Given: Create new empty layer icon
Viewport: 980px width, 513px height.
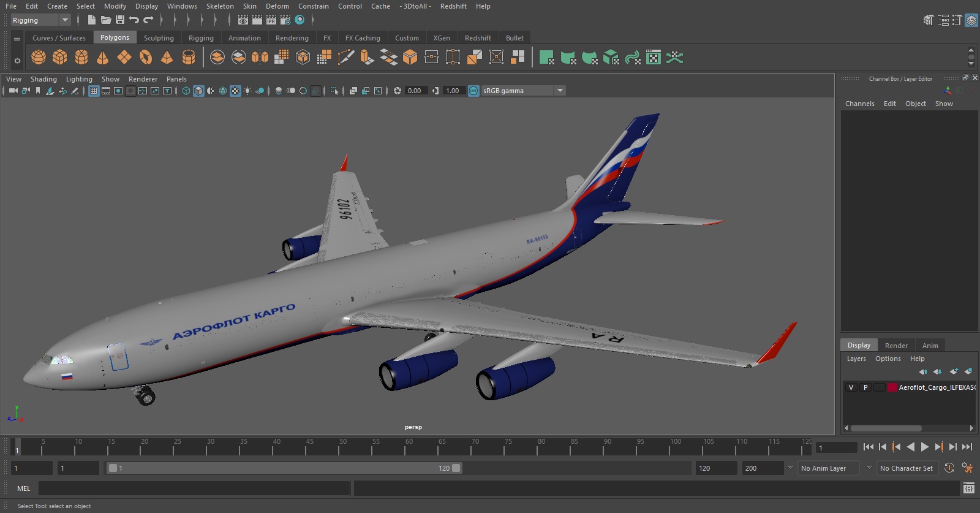Looking at the screenshot, I should click(954, 371).
